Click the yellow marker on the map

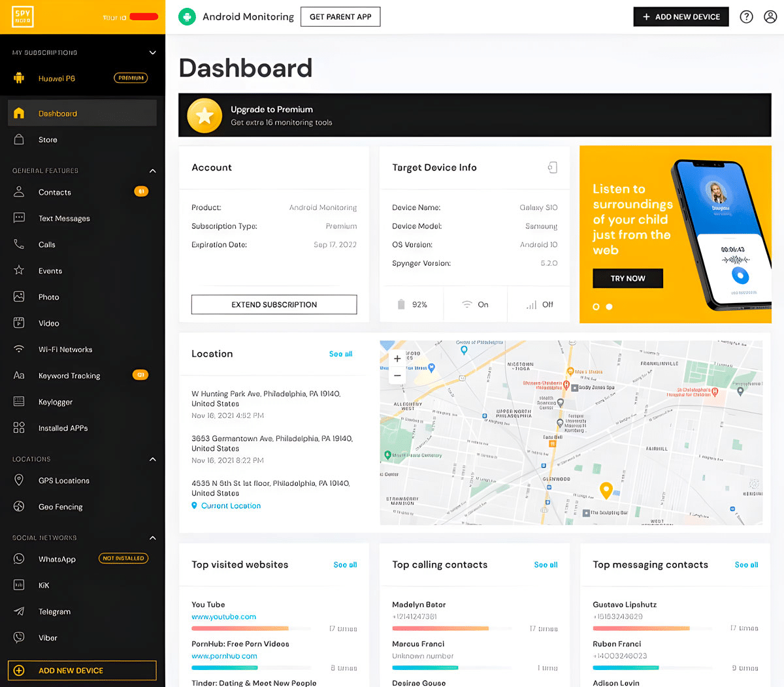(x=606, y=490)
